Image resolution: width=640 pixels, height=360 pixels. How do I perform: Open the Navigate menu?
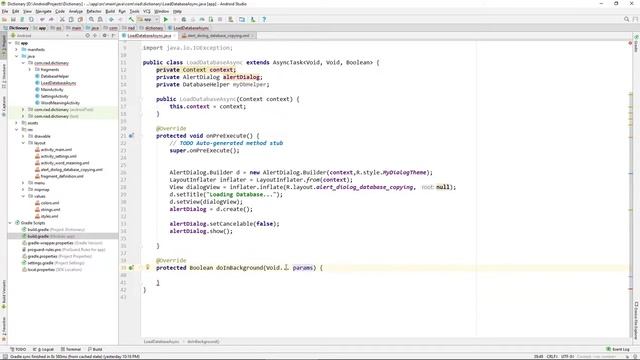(43, 11)
